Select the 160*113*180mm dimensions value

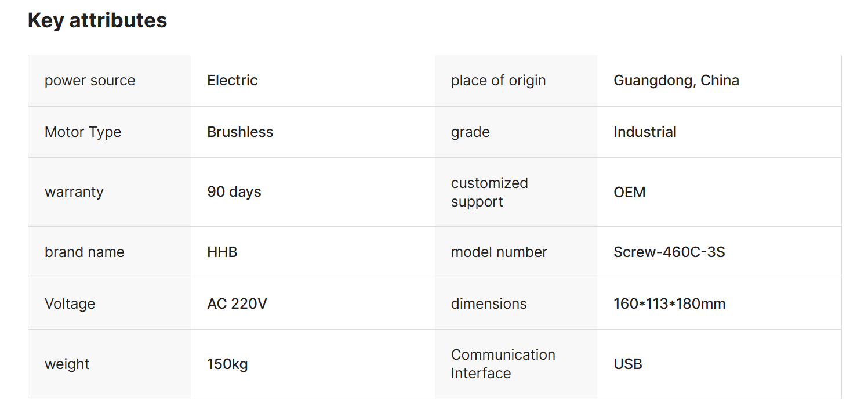tap(669, 304)
